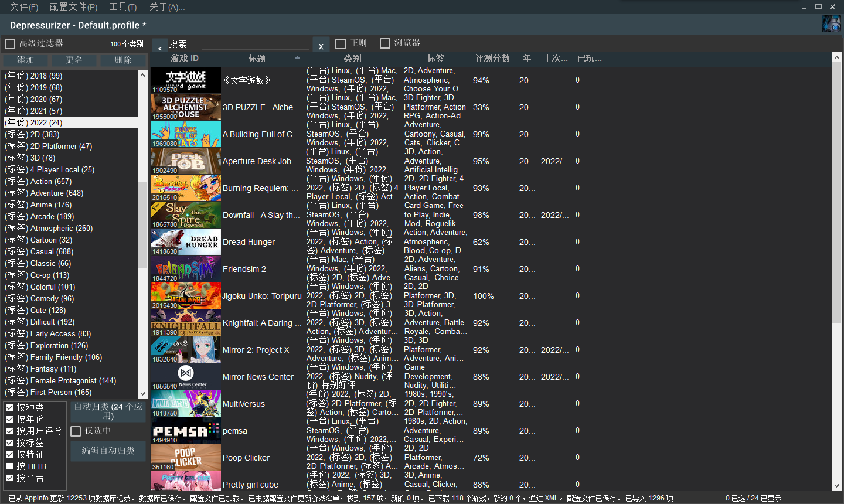Screen dimensions: 844x504
Task: Click the game list scroll-down arrow
Action: 836,486
